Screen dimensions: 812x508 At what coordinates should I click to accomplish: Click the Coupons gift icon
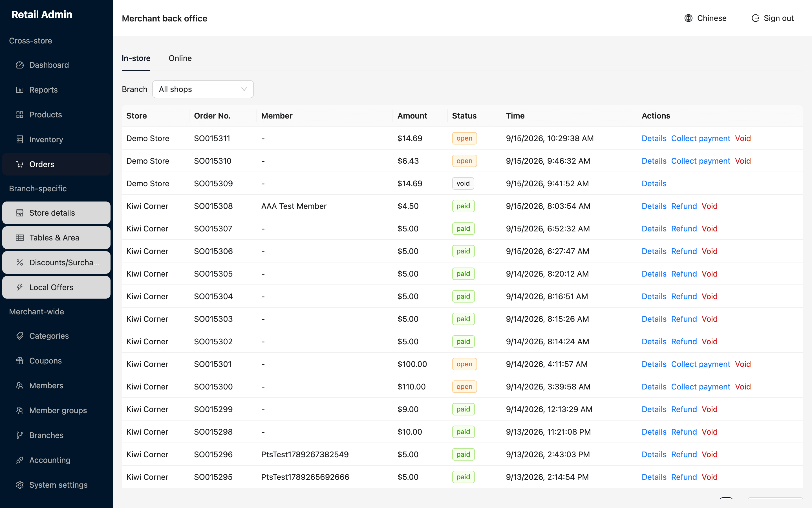[x=20, y=361]
